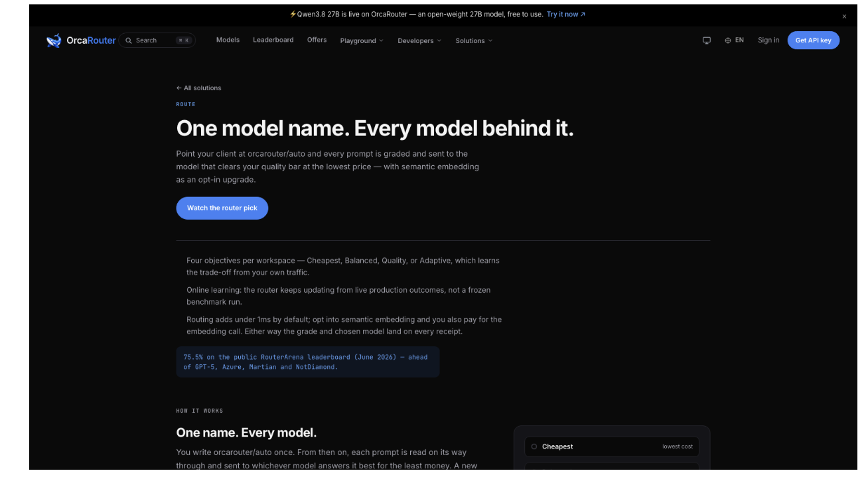Click the OrcaRouter whale logo icon
The image size is (868, 483).
54,40
